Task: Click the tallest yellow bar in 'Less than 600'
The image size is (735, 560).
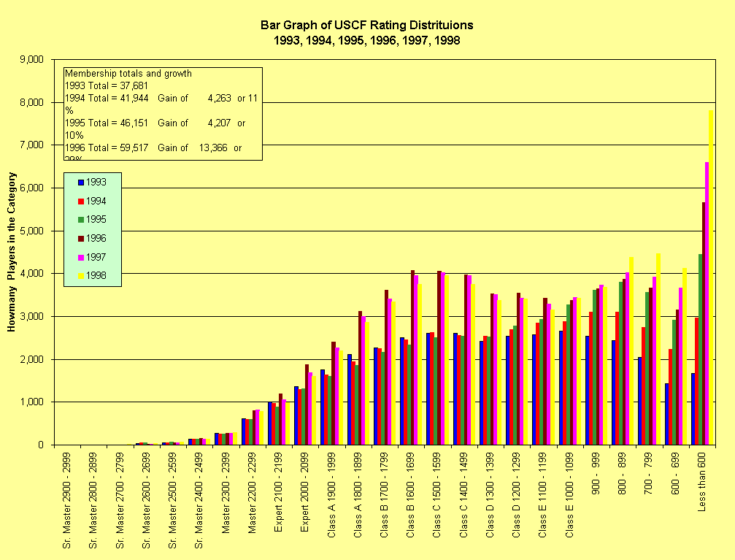Action: [711, 277]
